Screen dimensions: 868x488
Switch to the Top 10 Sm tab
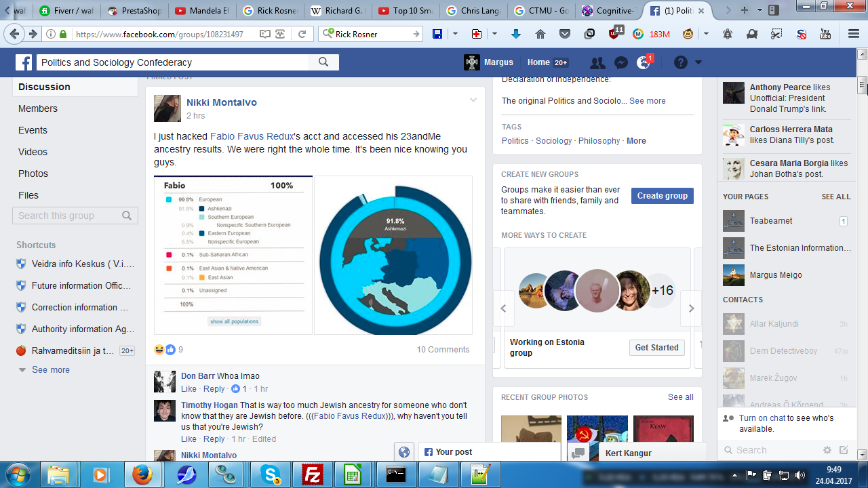click(405, 11)
